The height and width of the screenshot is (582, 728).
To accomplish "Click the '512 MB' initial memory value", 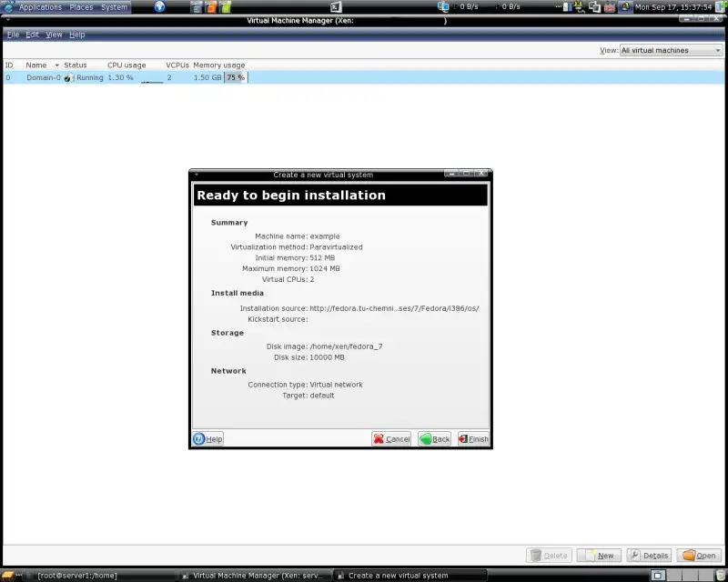I will tap(322, 257).
